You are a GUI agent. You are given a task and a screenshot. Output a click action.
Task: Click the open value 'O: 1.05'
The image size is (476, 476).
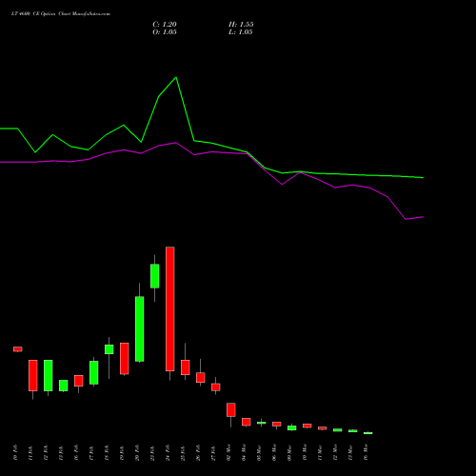(165, 32)
